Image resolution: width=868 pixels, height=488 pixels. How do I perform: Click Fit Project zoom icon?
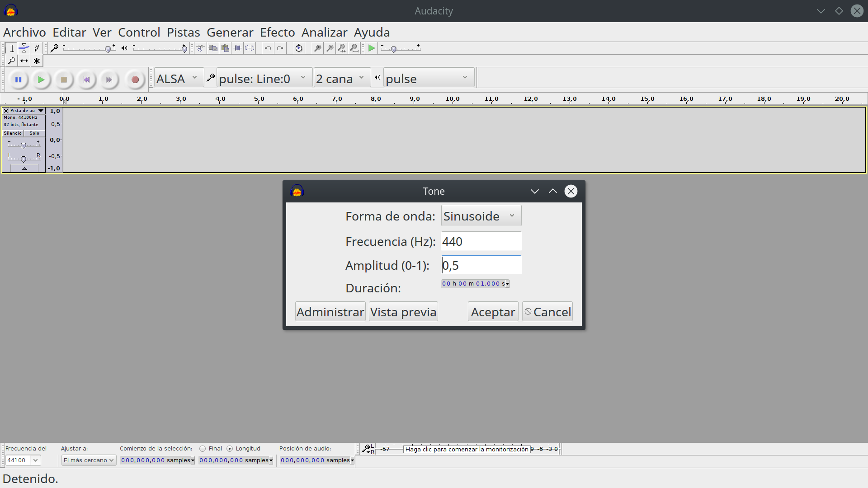354,48
